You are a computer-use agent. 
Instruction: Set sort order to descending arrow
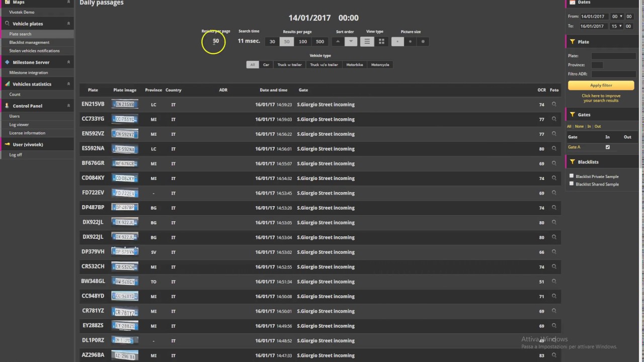tap(351, 42)
